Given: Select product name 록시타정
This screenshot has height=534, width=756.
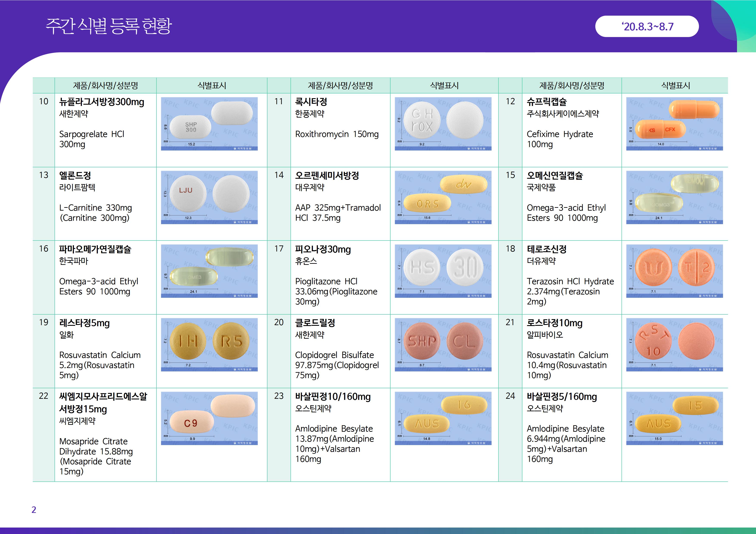Looking at the screenshot, I should pyautogui.click(x=311, y=102).
